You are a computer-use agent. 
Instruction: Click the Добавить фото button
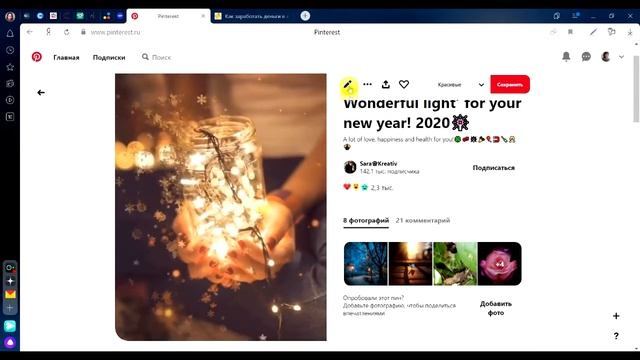click(496, 308)
